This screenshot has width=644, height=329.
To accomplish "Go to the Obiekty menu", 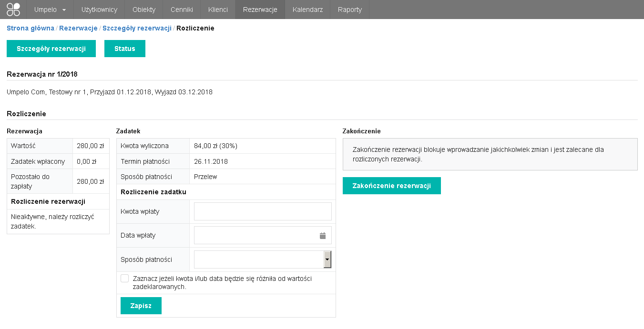I will click(144, 10).
